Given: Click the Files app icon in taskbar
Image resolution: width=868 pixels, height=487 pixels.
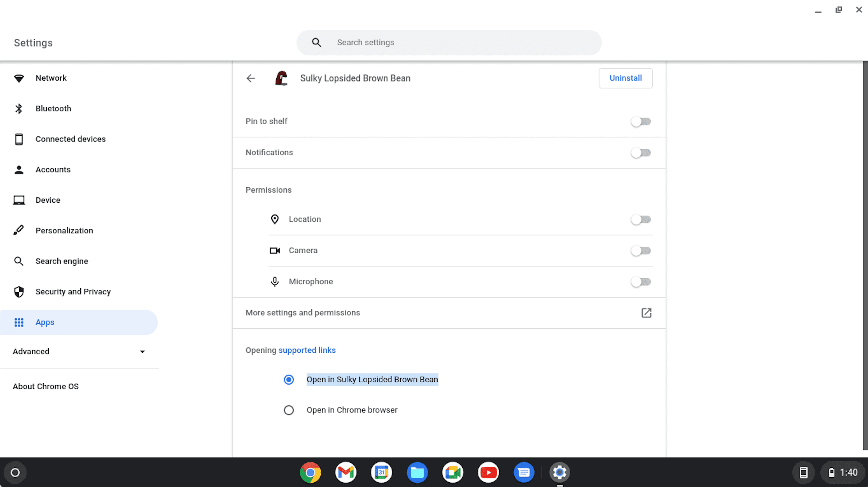Looking at the screenshot, I should [417, 472].
